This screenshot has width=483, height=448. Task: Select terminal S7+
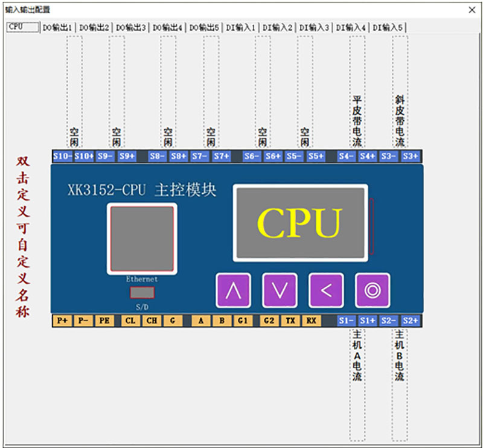(x=222, y=156)
